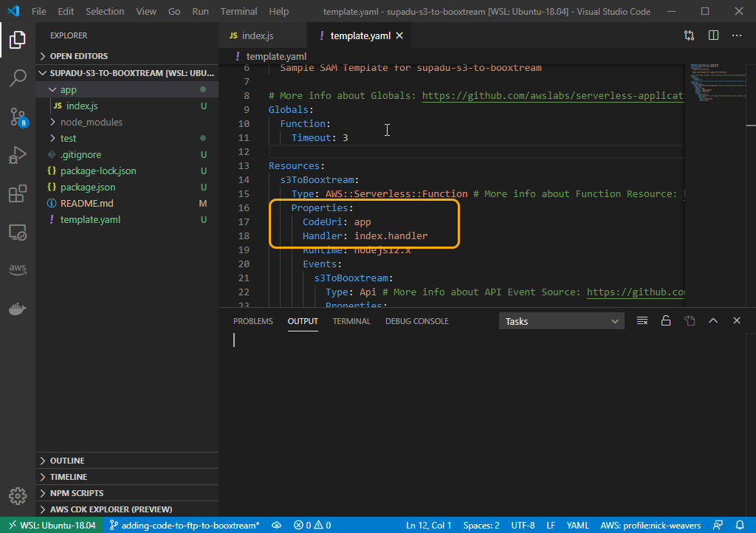Viewport: 756px width, 533px height.
Task: Clear the Output panel
Action: point(642,321)
